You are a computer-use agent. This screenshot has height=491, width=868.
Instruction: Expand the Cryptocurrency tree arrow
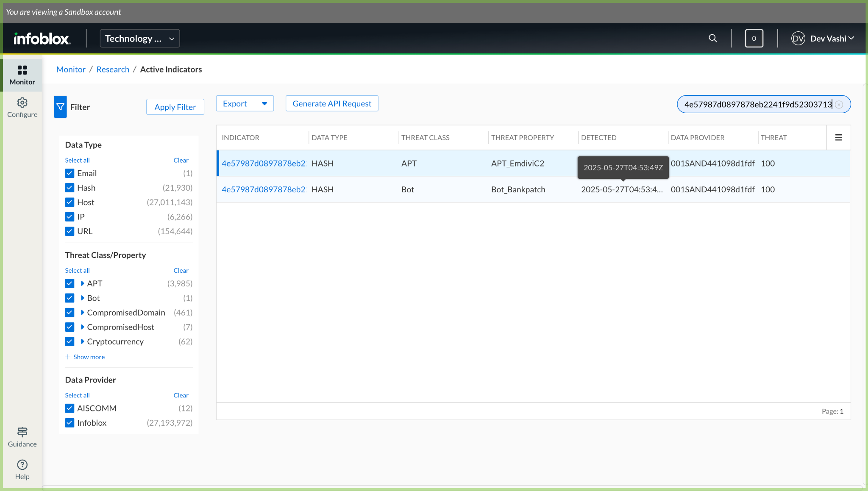(x=82, y=341)
